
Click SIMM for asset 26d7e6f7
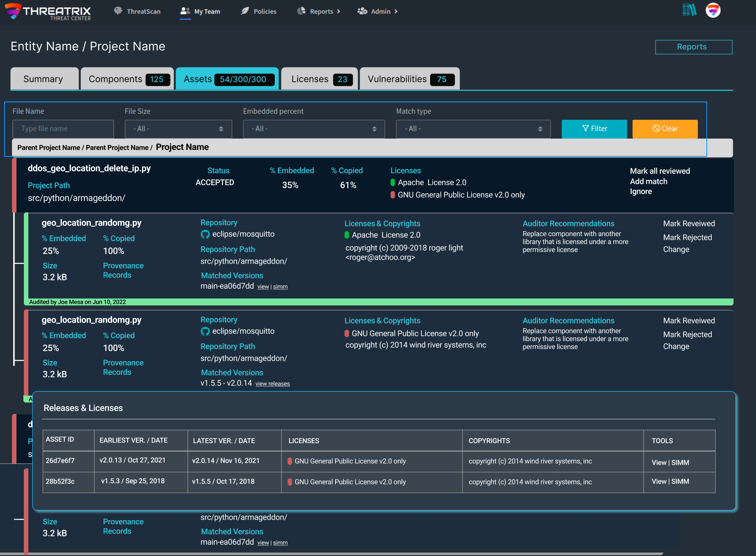tap(680, 462)
